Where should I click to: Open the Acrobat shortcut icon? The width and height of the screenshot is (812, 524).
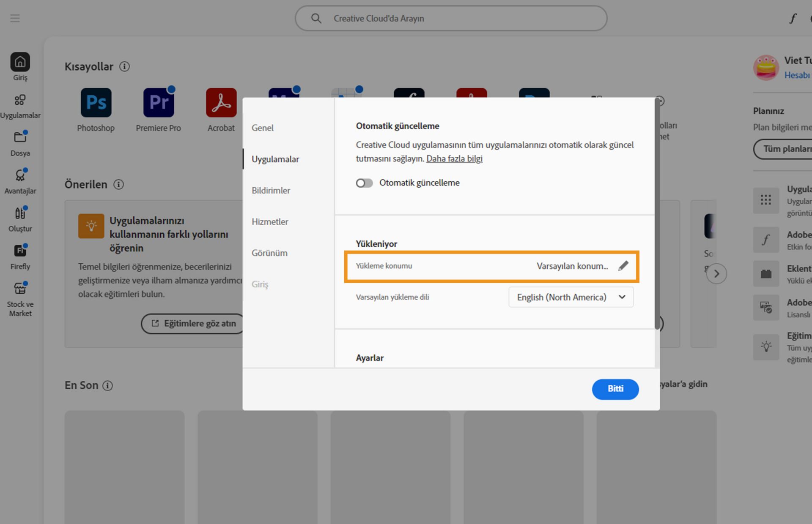coord(221,103)
